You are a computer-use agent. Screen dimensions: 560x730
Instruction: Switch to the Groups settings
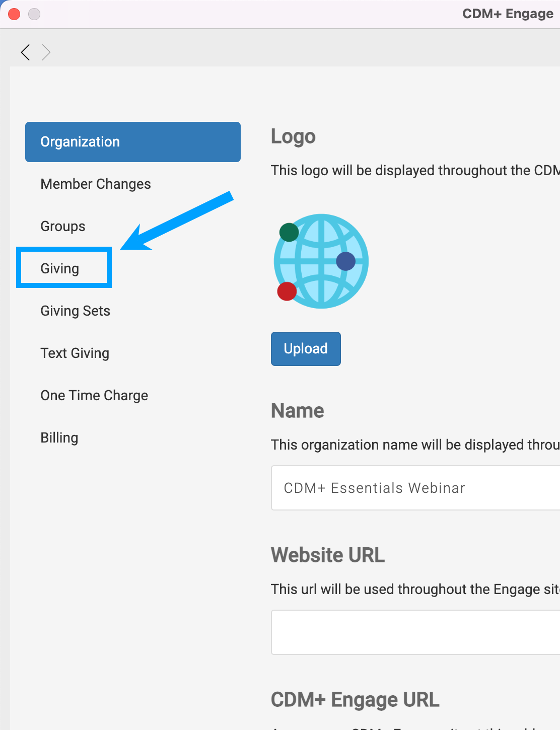tap(63, 227)
